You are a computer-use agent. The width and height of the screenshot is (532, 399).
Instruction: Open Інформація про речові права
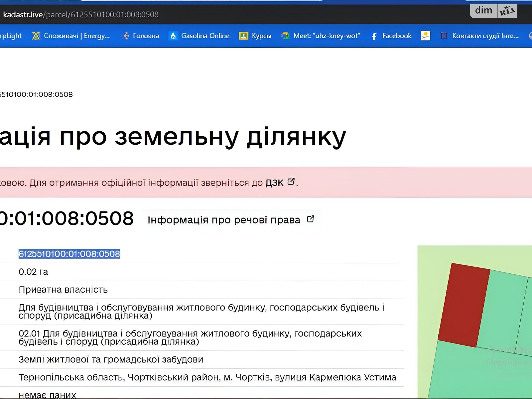click(224, 220)
